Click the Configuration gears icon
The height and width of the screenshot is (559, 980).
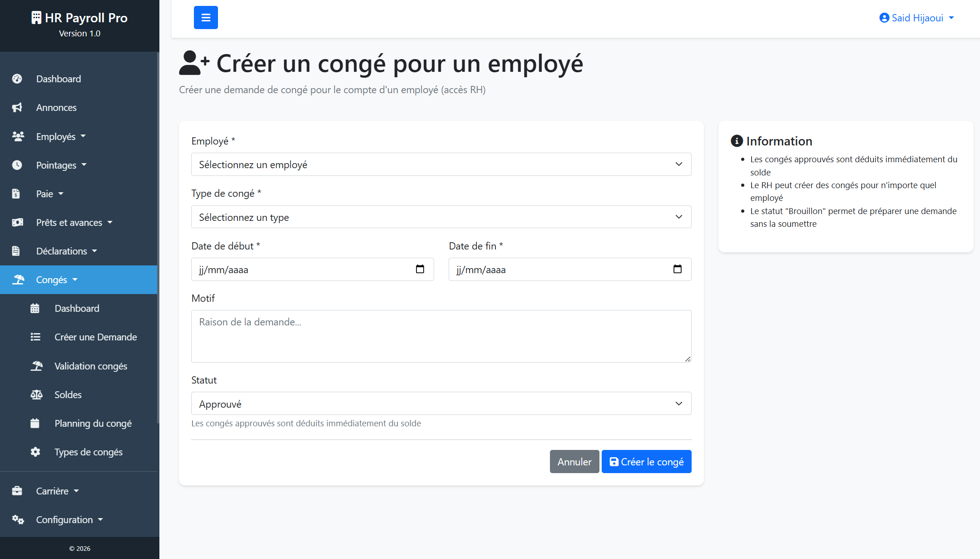[x=18, y=519]
